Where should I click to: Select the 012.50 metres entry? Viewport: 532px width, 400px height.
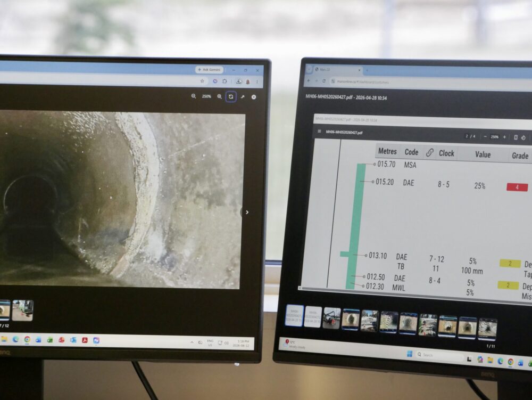coord(376,277)
